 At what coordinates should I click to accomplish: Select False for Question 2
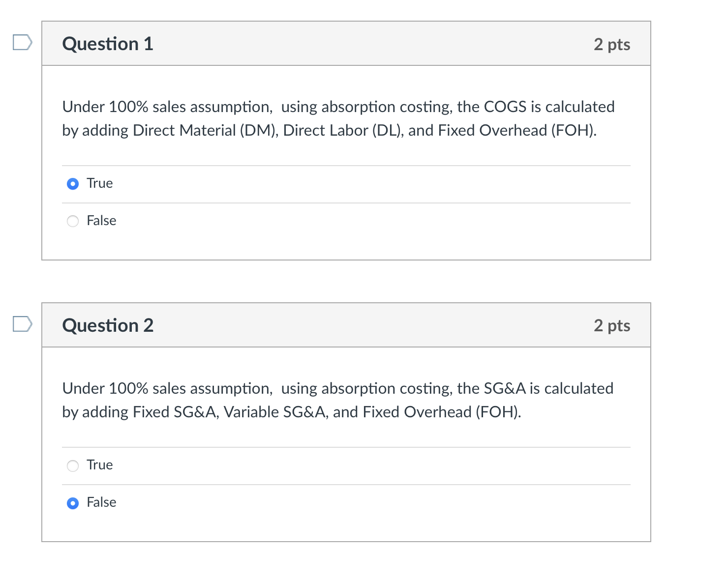[72, 503]
